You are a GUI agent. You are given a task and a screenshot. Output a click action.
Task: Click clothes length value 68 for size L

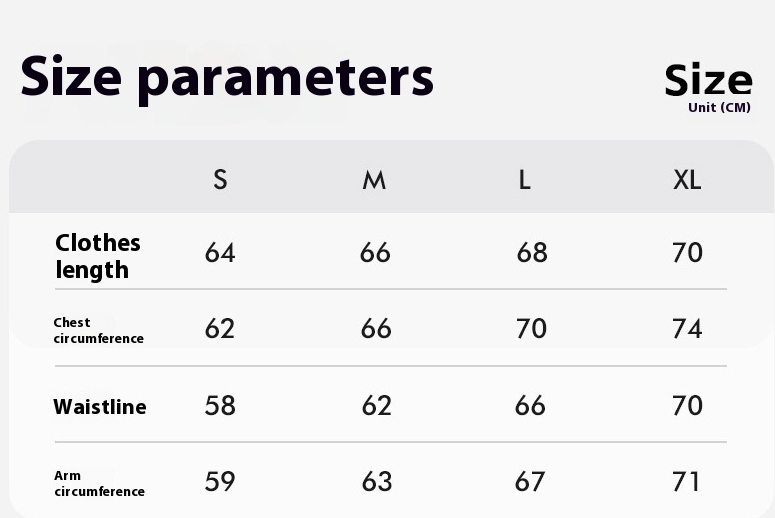[532, 253]
